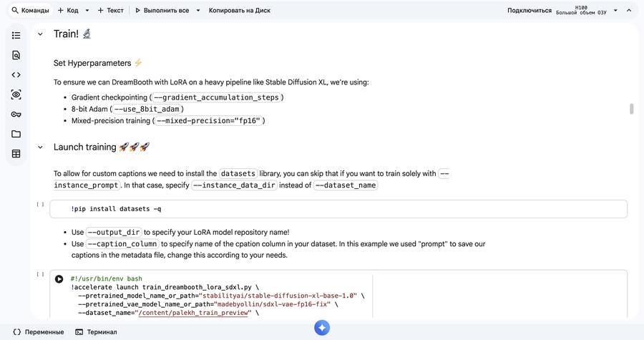Click --use_8bit_adam code text

147,109
